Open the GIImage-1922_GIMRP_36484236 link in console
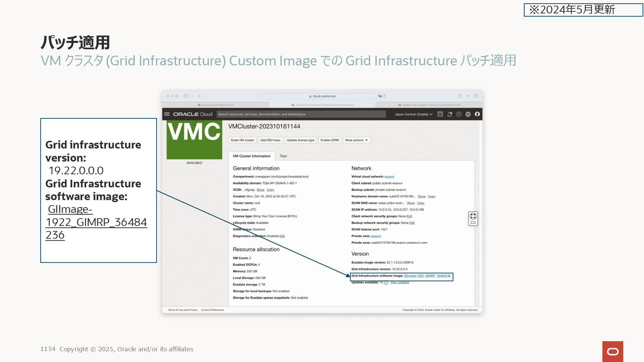Screen dimensions: 644x362 (427, 276)
